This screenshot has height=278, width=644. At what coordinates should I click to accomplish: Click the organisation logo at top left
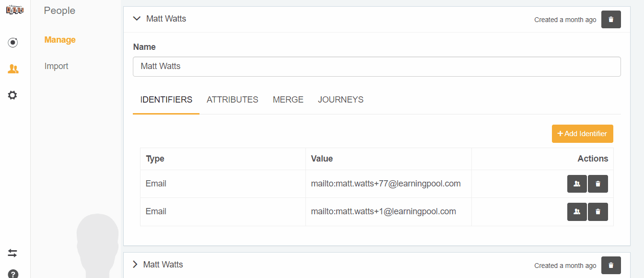[14, 10]
